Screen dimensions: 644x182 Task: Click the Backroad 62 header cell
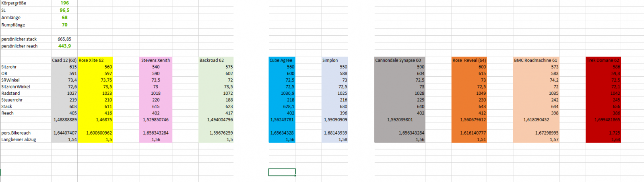(216, 60)
